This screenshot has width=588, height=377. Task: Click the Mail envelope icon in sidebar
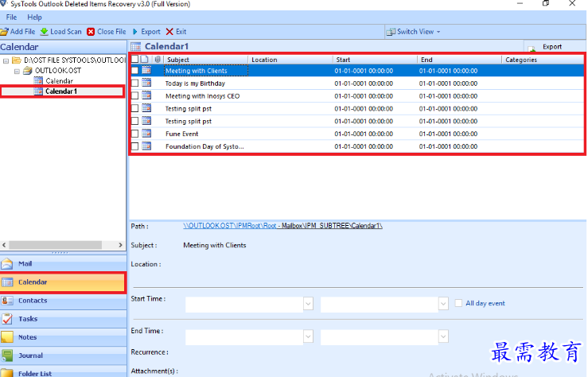6,264
